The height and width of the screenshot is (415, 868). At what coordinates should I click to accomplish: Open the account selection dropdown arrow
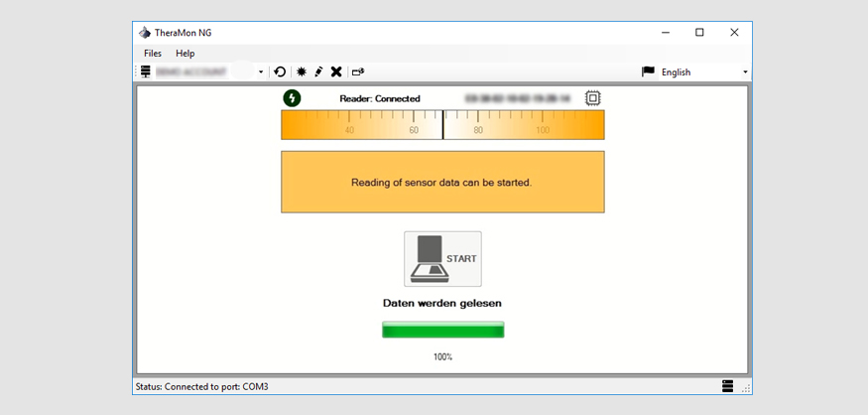point(261,71)
